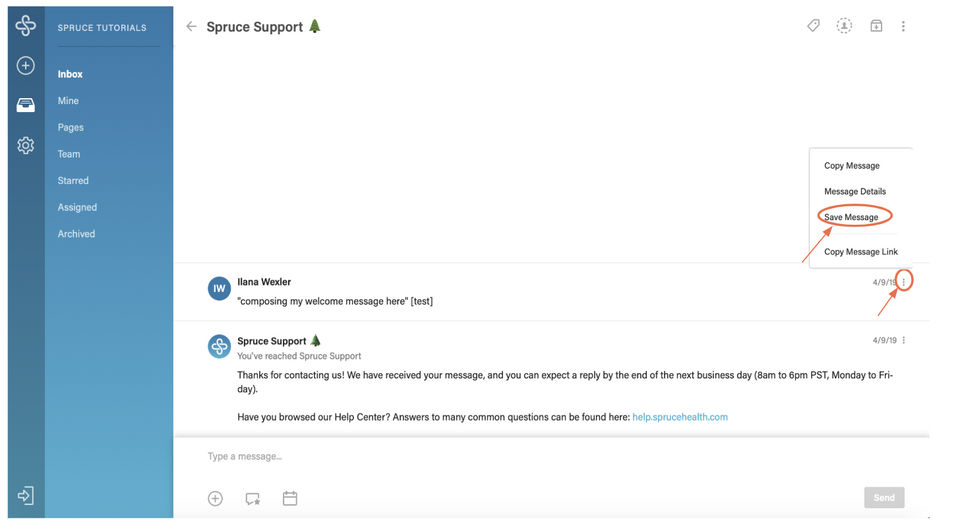Viewport: 960px width, 530px height.
Task: Type in the message input field
Action: [x=540, y=457]
